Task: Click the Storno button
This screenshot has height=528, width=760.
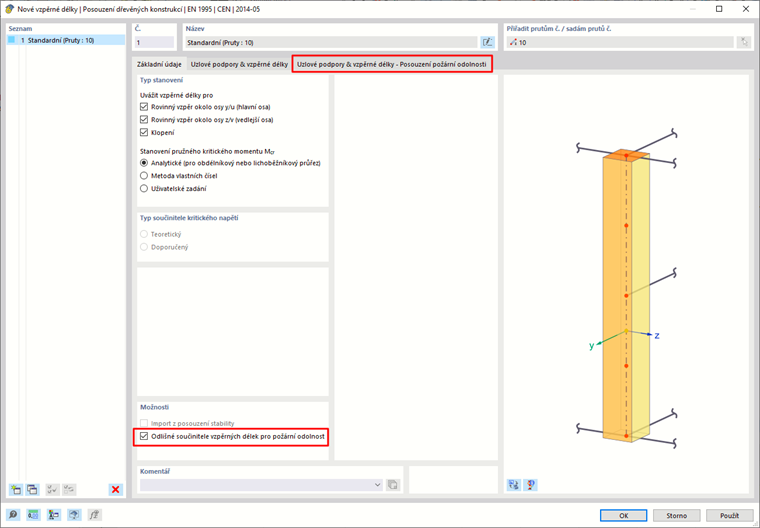Action: click(676, 515)
